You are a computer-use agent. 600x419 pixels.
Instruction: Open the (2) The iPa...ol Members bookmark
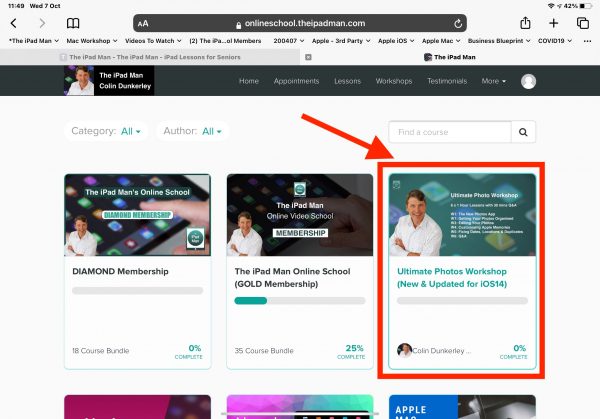pyautogui.click(x=225, y=41)
